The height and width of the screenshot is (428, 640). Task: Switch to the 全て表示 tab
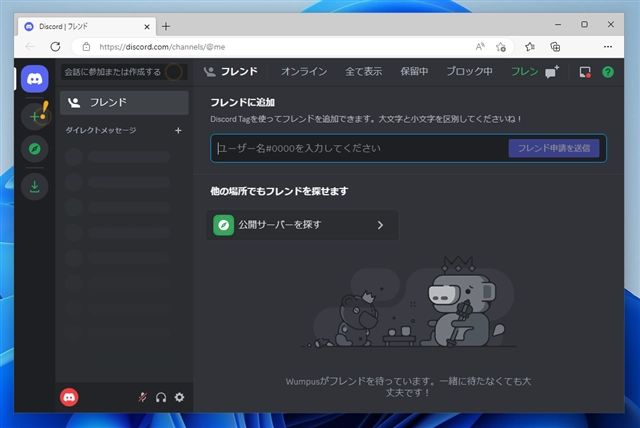(x=364, y=72)
